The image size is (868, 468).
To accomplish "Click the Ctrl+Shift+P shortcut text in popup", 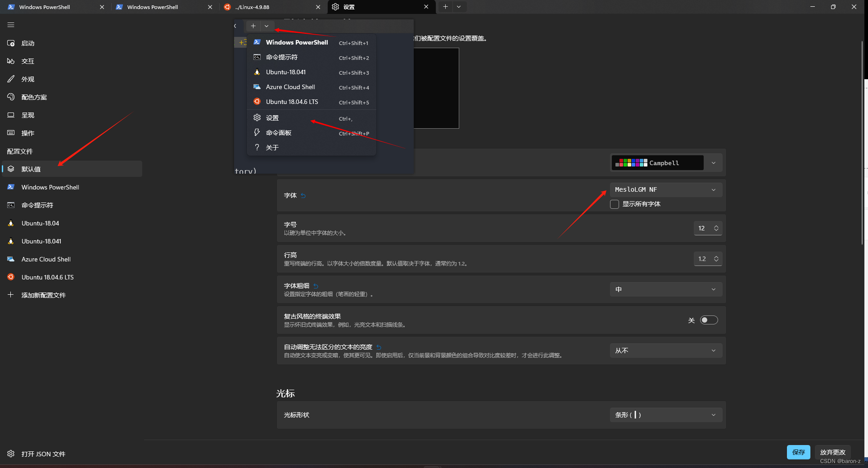I will (x=354, y=134).
